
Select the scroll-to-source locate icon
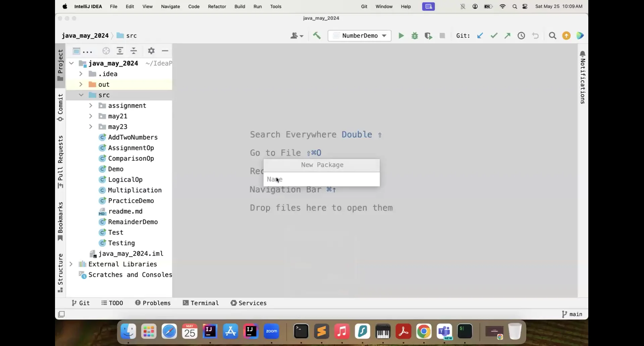click(x=106, y=51)
